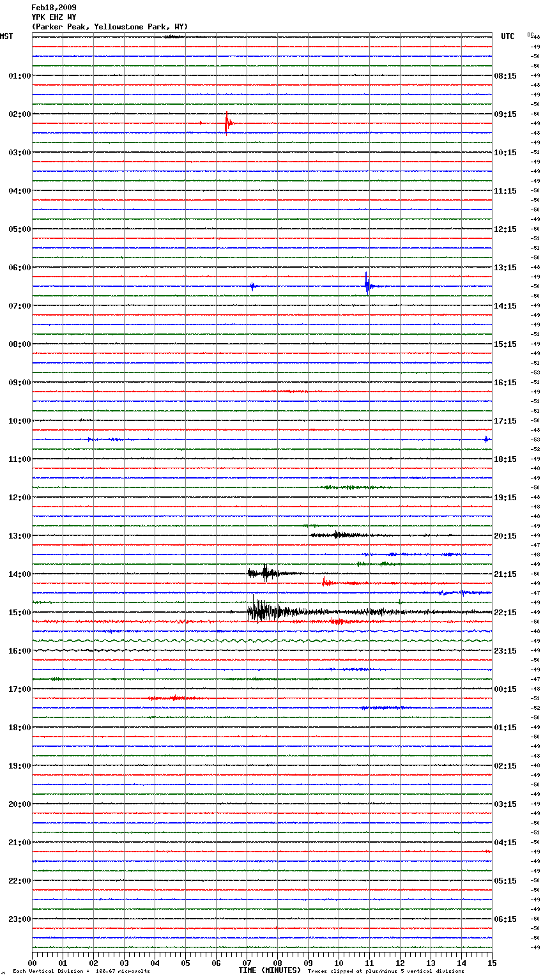Select the 01:00 MST row label
The height and width of the screenshot is (980, 543).
tap(20, 76)
